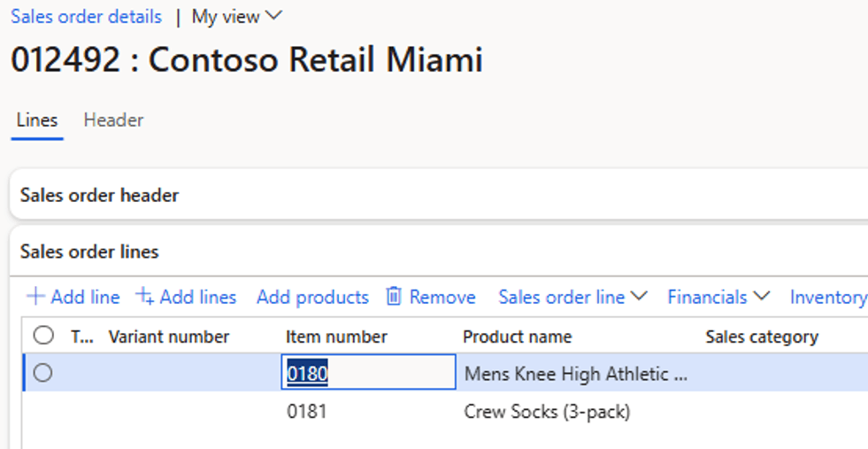
Task: Select the row circle for item 0180
Action: tap(42, 373)
